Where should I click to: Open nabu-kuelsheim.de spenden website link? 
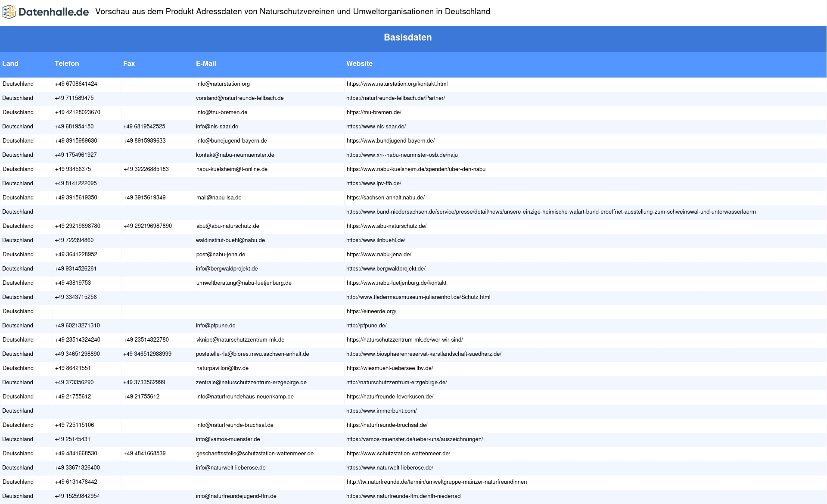(x=416, y=169)
